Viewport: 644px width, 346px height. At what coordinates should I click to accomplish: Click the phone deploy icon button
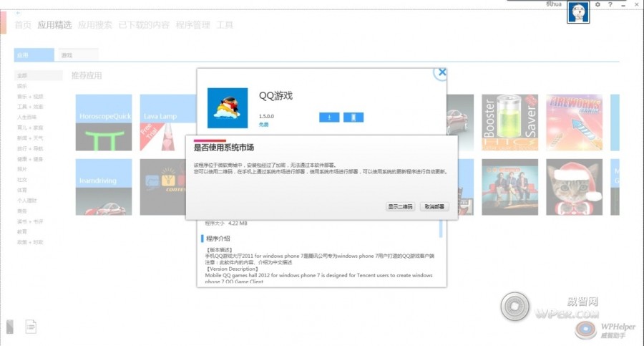click(353, 117)
